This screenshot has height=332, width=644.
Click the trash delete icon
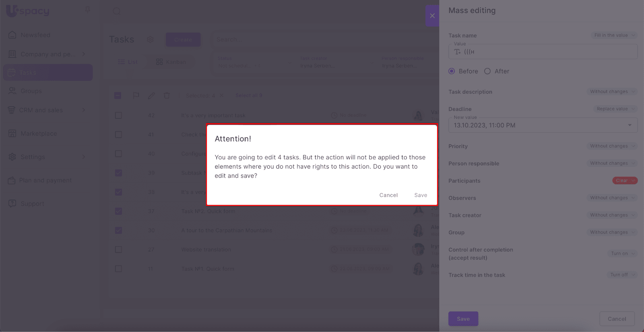point(167,95)
